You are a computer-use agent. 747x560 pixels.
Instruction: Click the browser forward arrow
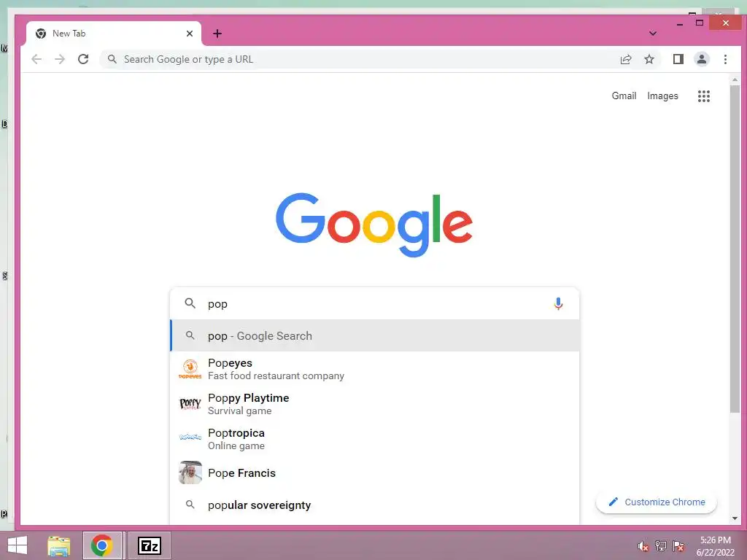click(60, 59)
